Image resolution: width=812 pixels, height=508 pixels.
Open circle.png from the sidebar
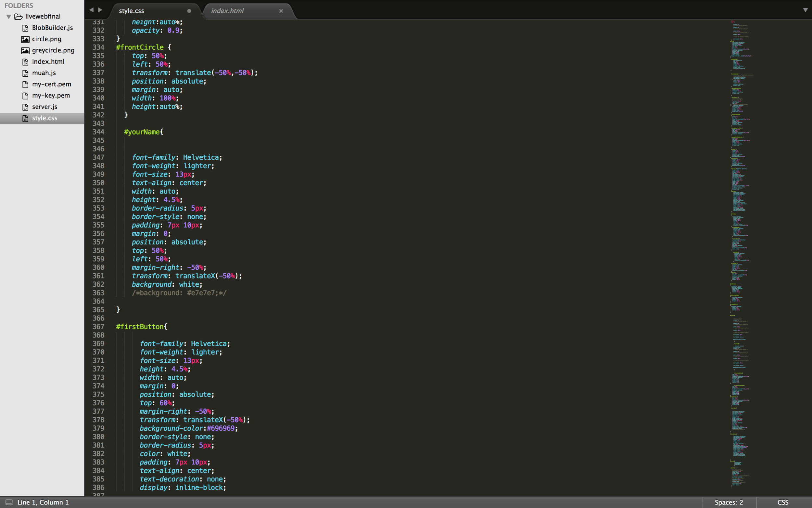tap(47, 39)
